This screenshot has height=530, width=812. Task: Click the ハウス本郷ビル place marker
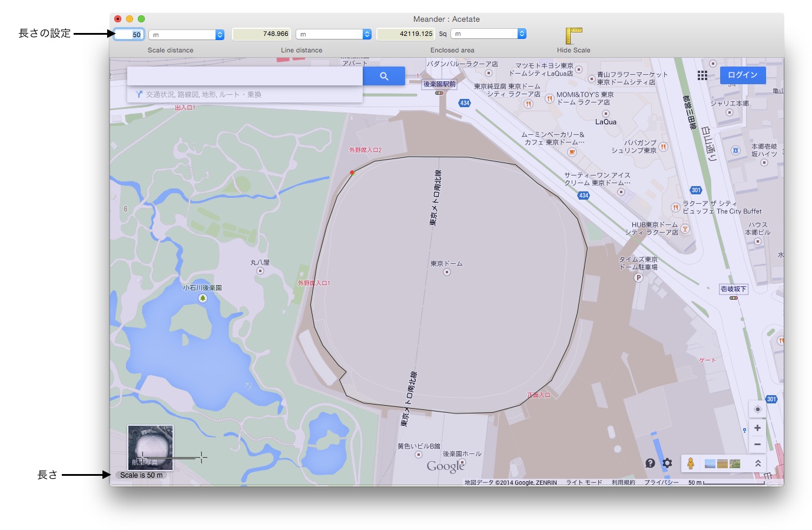757,241
